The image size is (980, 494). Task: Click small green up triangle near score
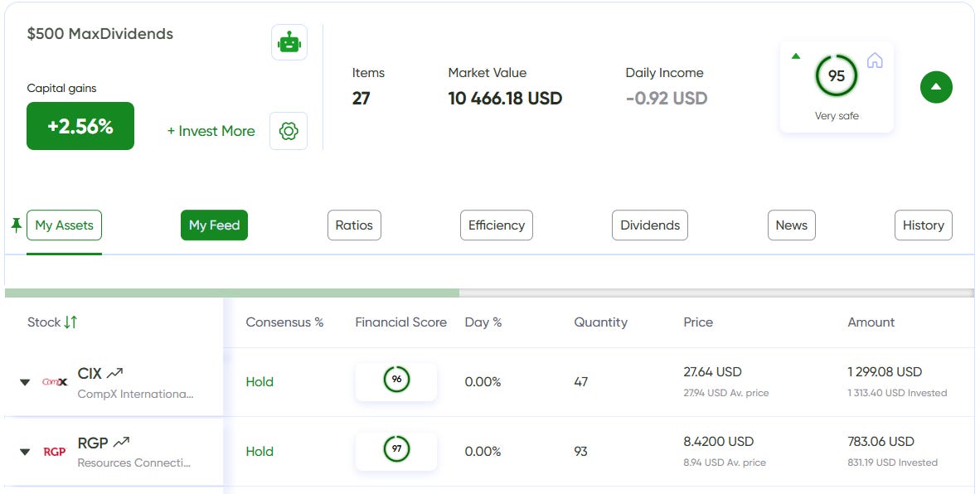[796, 56]
